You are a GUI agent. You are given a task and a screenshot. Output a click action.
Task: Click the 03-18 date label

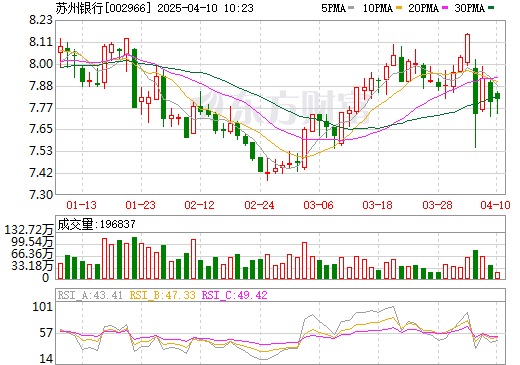pos(378,205)
